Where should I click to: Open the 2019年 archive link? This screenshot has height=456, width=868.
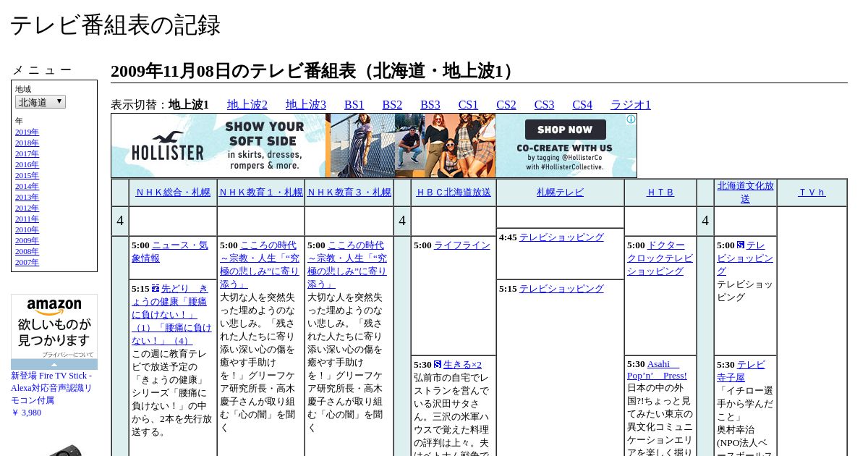pyautogui.click(x=27, y=132)
